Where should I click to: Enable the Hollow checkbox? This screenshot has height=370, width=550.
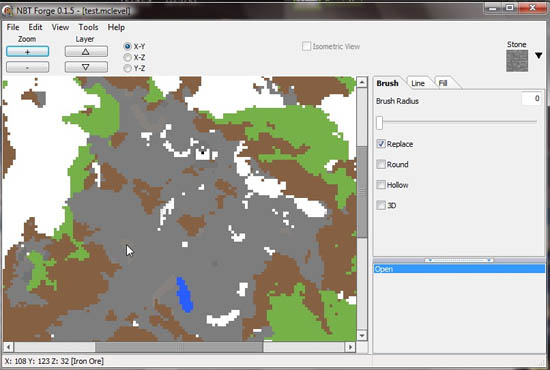(x=381, y=185)
